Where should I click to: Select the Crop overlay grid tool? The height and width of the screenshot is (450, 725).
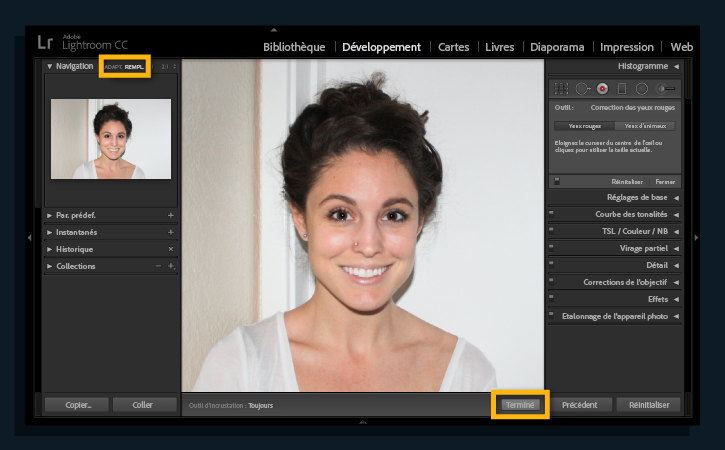coord(561,88)
